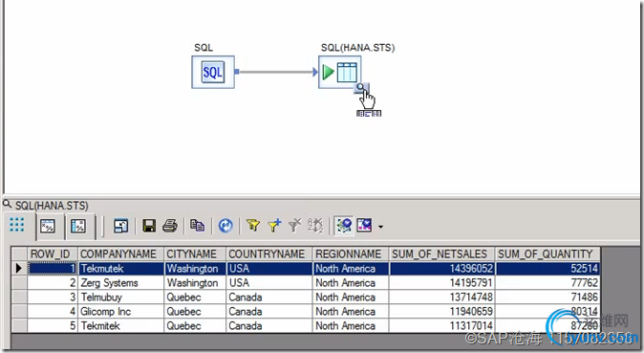This screenshot has width=644, height=353.
Task: Click Washington city cell in Tekmutek row
Action: (x=195, y=269)
